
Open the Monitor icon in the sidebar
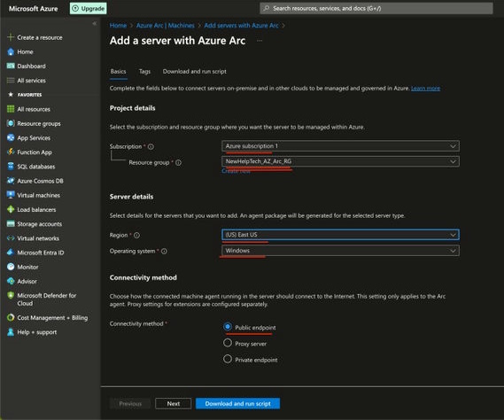coord(11,267)
